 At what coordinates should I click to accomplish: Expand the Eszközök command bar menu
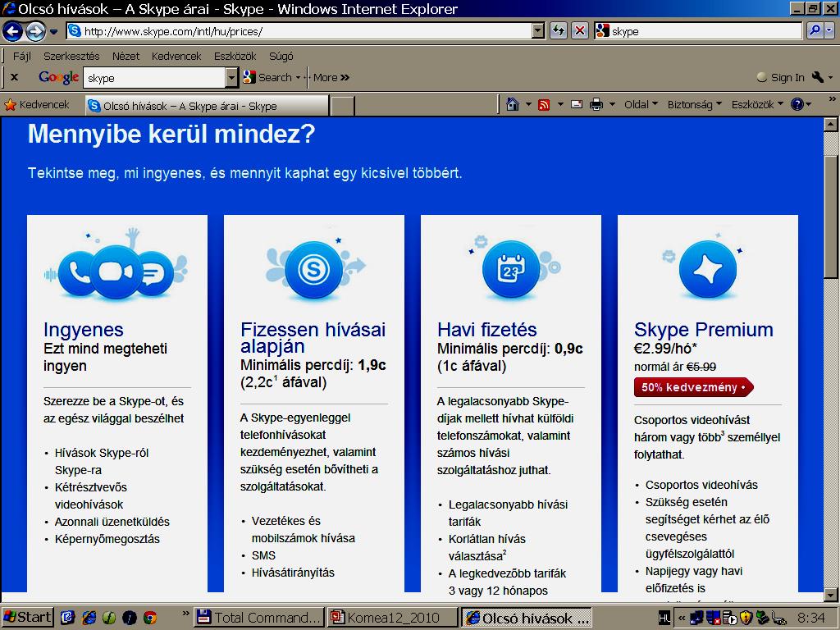point(757,104)
